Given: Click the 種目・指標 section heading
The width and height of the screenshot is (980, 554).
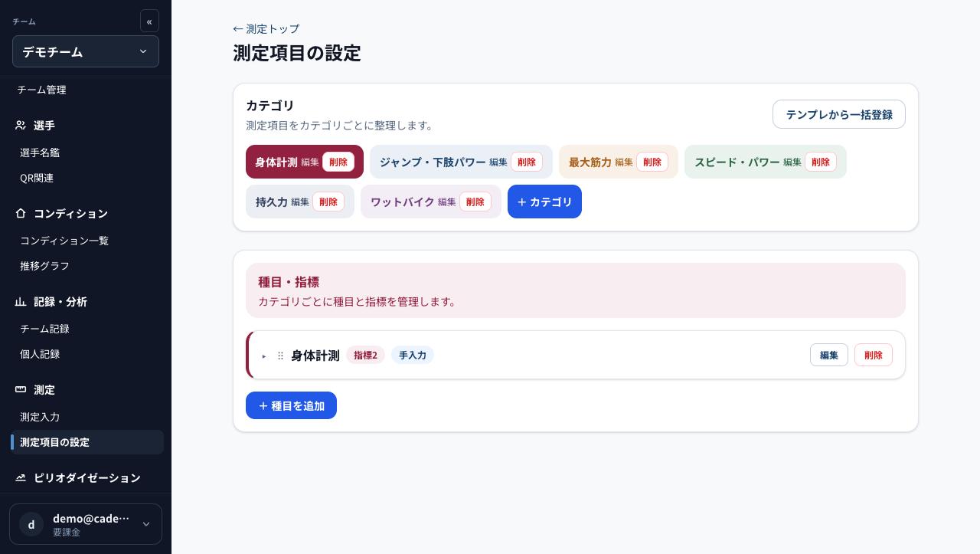Looking at the screenshot, I should click(x=289, y=282).
